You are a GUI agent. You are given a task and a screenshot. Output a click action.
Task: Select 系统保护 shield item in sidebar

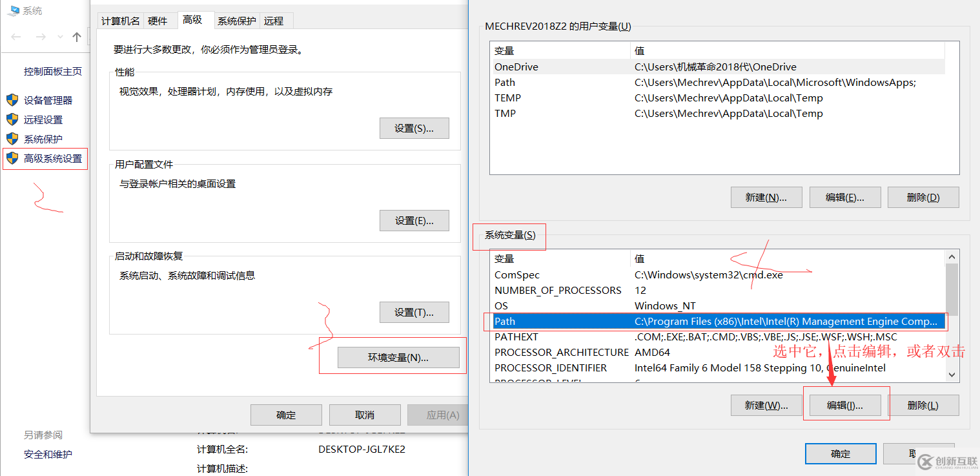[x=46, y=139]
